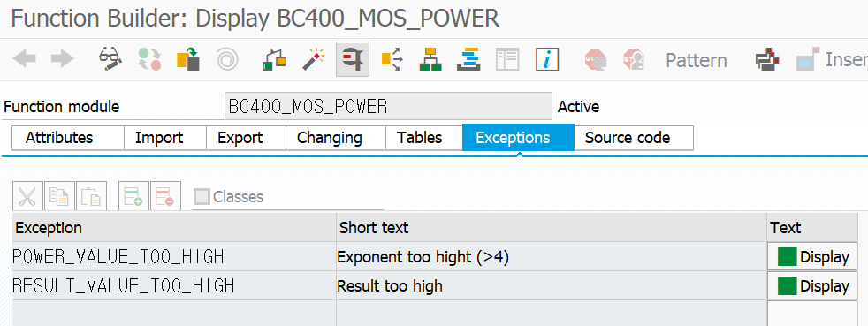Click the Active/Inactive switch icon
Image resolution: width=868 pixels, height=326 pixels.
149,59
